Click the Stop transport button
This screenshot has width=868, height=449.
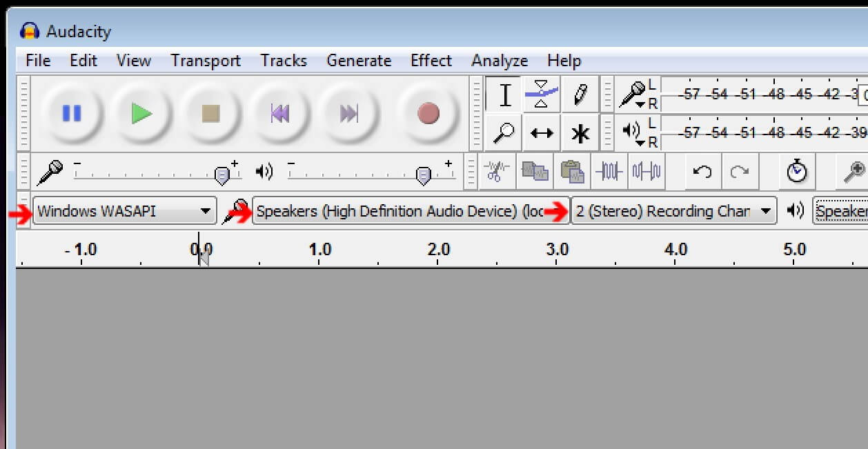point(210,113)
